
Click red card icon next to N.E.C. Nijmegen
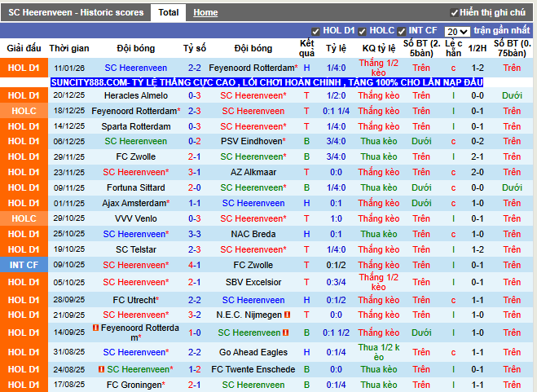(287, 315)
